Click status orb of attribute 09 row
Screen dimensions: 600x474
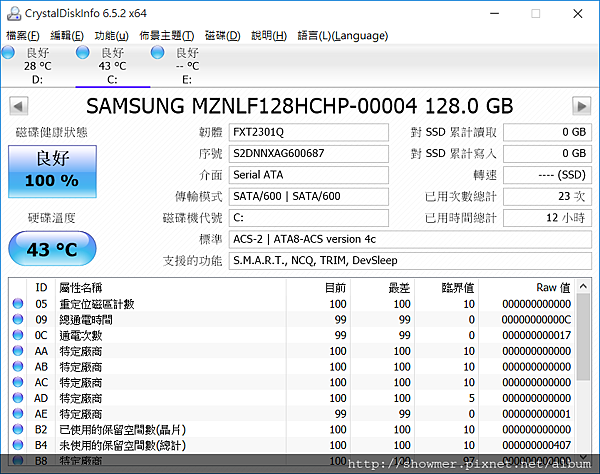click(18, 319)
